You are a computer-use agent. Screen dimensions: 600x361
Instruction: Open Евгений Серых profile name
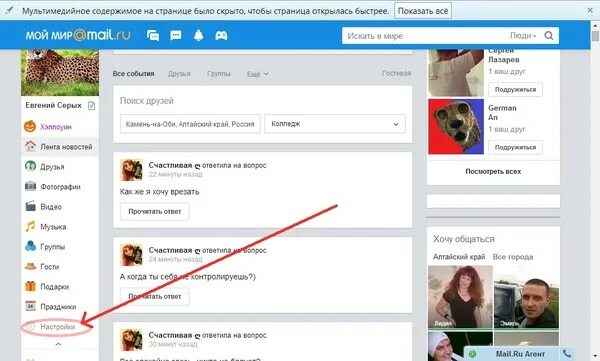click(x=54, y=105)
